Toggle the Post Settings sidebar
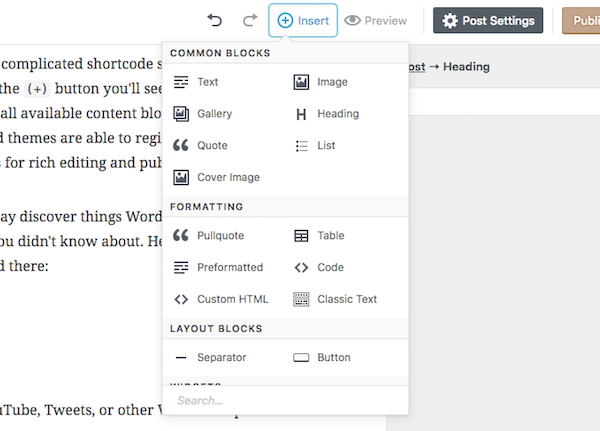Screen dimensions: 600x431 click(488, 20)
